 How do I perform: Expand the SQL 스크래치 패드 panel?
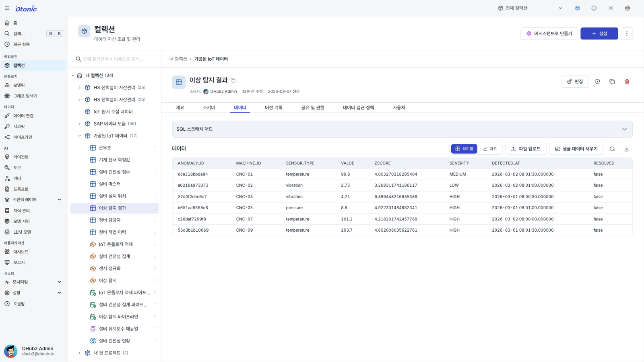[x=402, y=129]
